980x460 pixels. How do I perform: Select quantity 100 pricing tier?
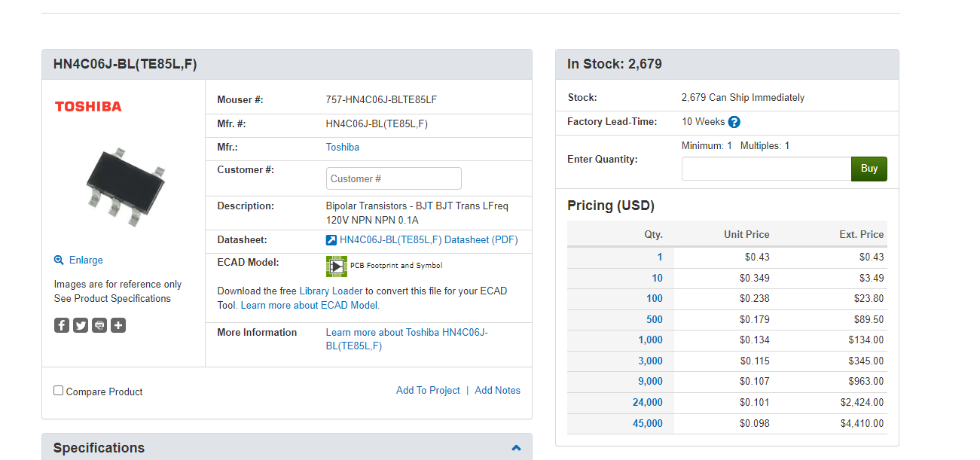pyautogui.click(x=655, y=299)
